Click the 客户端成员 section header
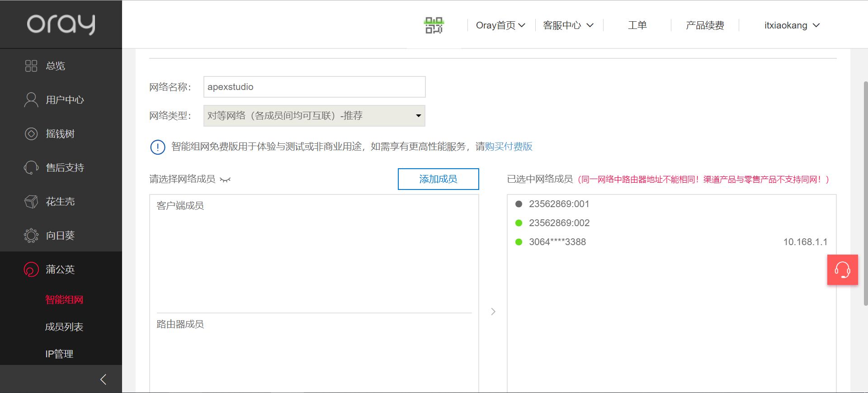The image size is (868, 393). tap(180, 206)
